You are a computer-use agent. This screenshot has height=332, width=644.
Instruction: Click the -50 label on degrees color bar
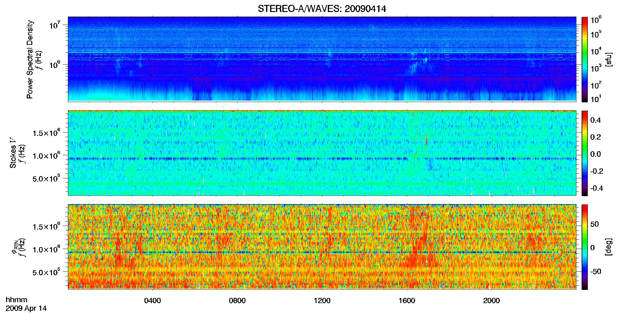click(595, 272)
